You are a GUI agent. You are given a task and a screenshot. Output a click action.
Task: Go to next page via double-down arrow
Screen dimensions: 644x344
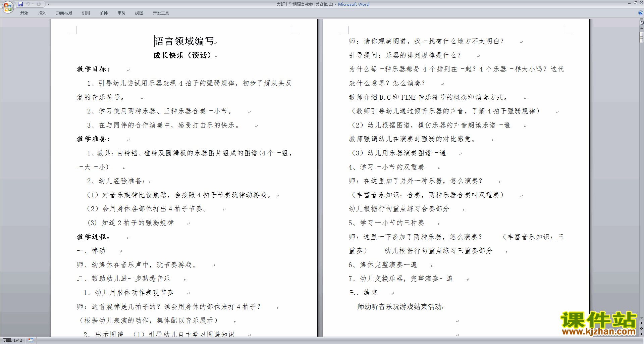641,334
